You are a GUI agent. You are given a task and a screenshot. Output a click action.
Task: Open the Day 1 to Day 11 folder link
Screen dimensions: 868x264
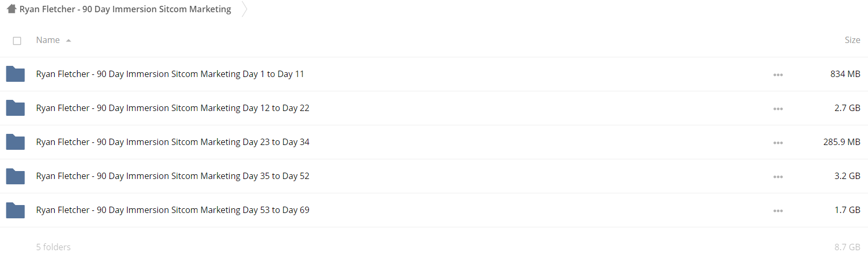click(170, 74)
